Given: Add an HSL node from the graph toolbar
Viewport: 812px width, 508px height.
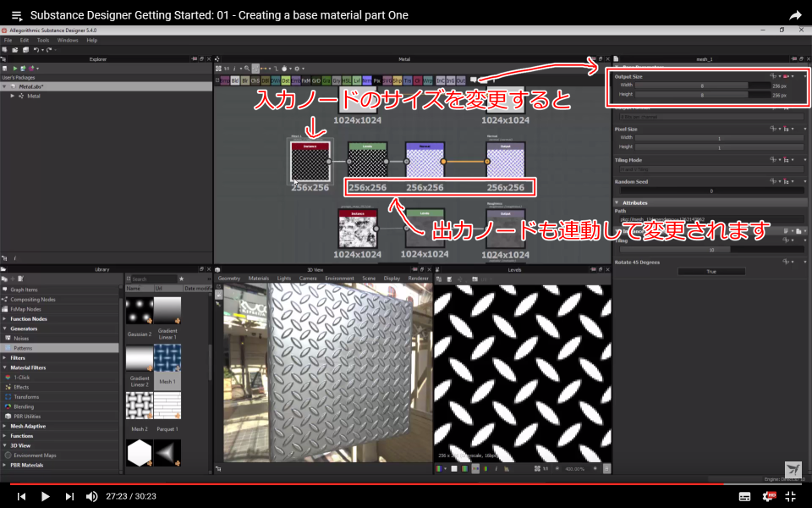Looking at the screenshot, I should click(x=347, y=81).
